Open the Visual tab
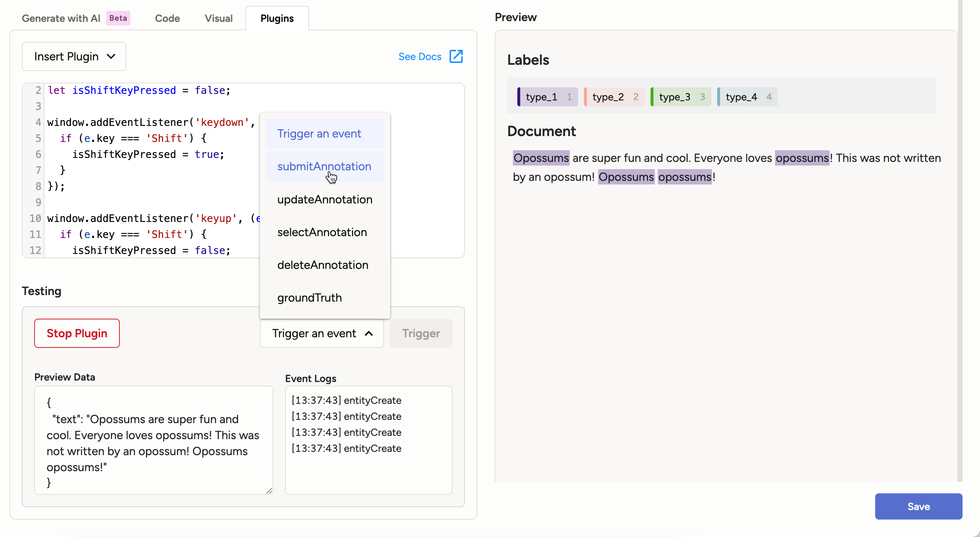980x537 pixels. (218, 18)
